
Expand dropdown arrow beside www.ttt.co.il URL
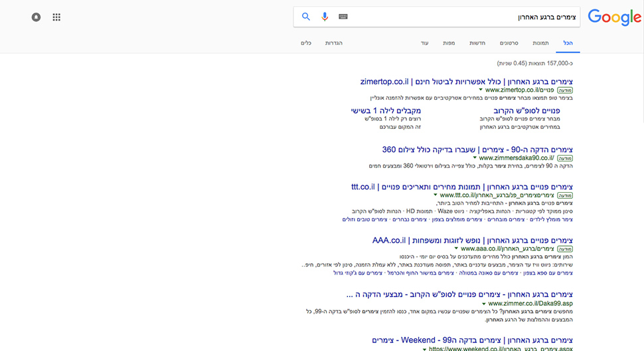[436, 195]
